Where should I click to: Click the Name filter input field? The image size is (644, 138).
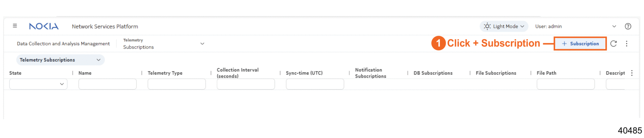tap(107, 84)
